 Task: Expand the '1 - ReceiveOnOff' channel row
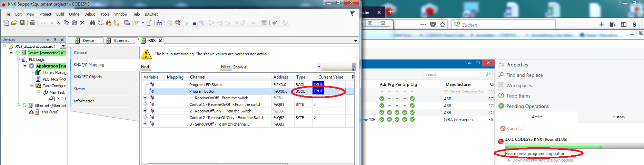click(x=145, y=98)
